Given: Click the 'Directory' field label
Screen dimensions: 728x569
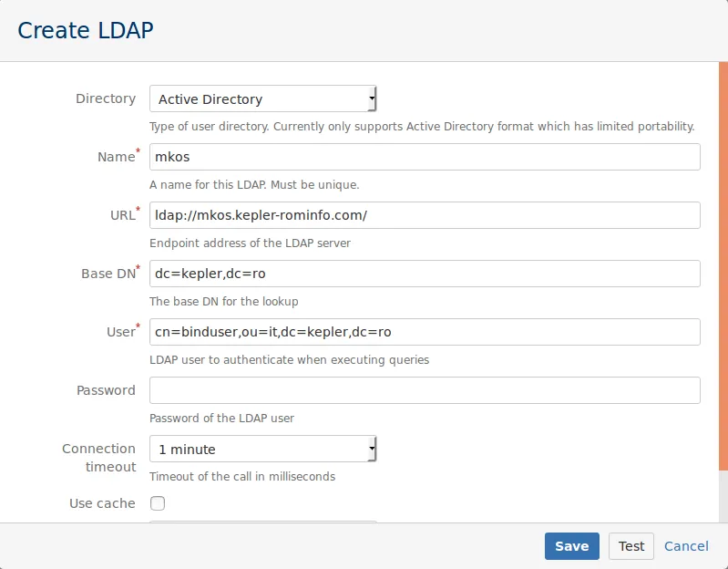Looking at the screenshot, I should click(106, 98).
